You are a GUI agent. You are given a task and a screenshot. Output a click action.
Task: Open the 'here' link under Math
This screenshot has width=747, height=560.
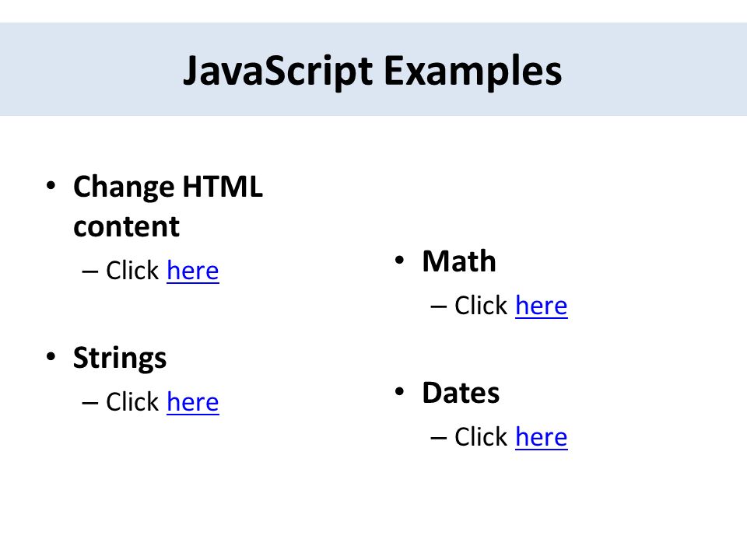coord(542,306)
